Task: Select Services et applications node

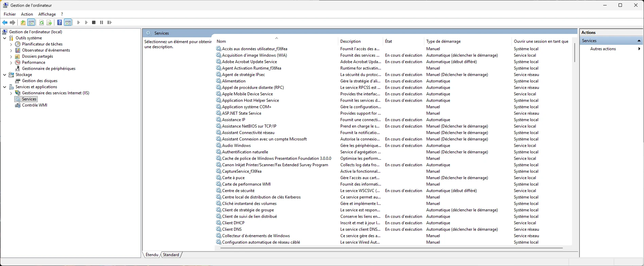Action: click(x=36, y=87)
